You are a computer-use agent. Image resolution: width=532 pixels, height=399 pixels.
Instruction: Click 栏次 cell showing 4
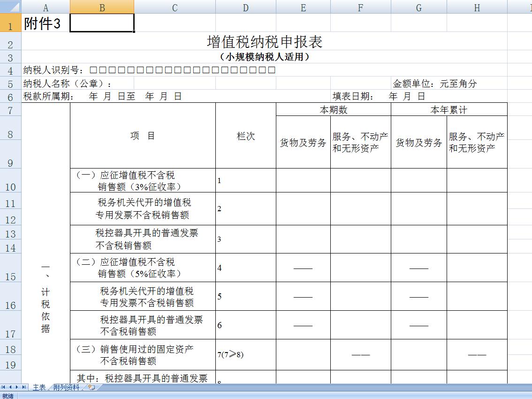tap(246, 268)
